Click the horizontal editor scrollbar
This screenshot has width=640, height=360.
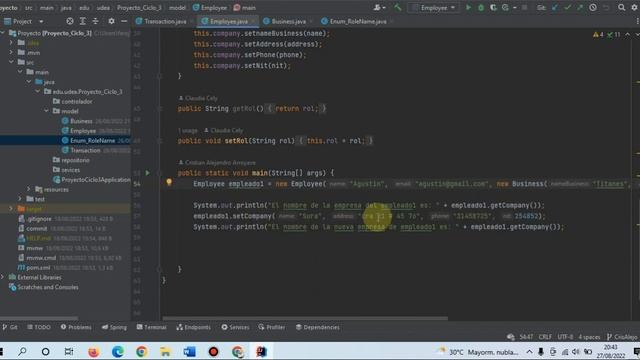point(305,318)
